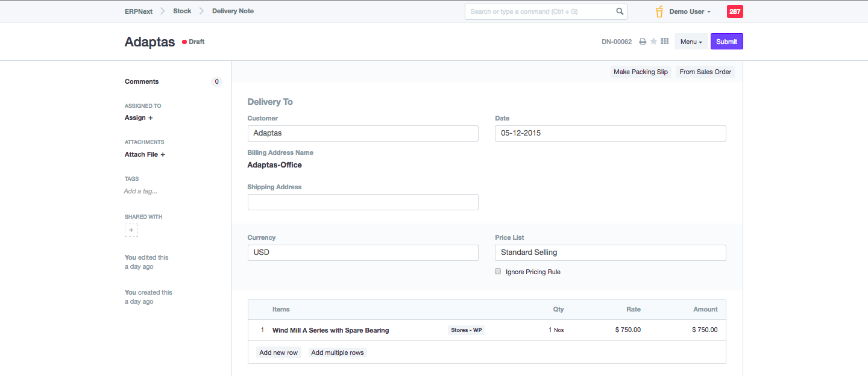Screen dimensions: 868x376
Task: Click Make Packing Slip button
Action: 640,72
